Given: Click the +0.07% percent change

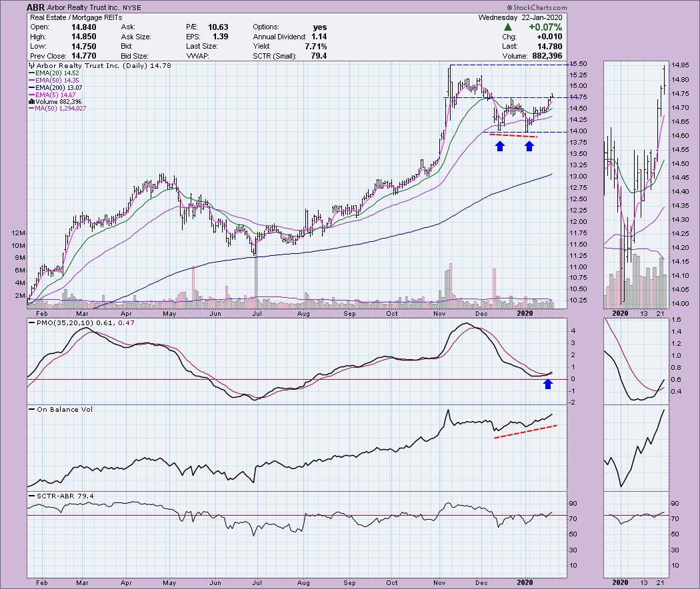Looking at the screenshot, I should (545, 27).
